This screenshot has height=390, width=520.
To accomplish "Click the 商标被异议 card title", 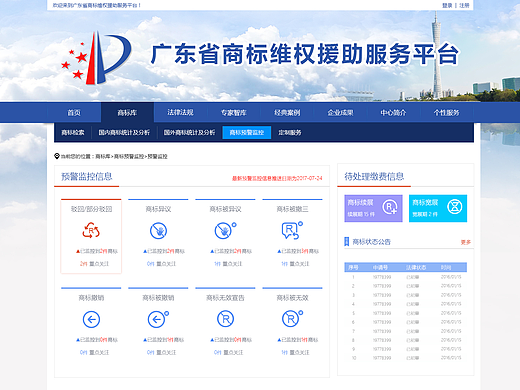I will 225,209.
